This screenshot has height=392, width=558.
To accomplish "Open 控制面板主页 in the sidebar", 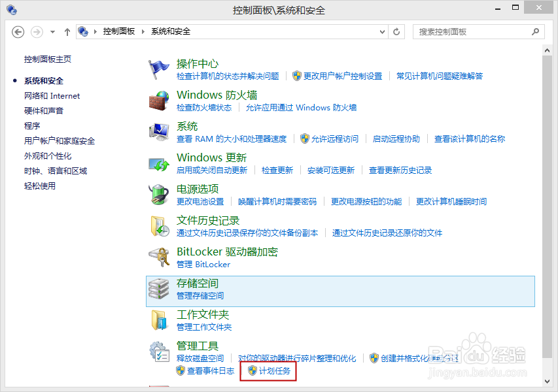I will tap(48, 59).
